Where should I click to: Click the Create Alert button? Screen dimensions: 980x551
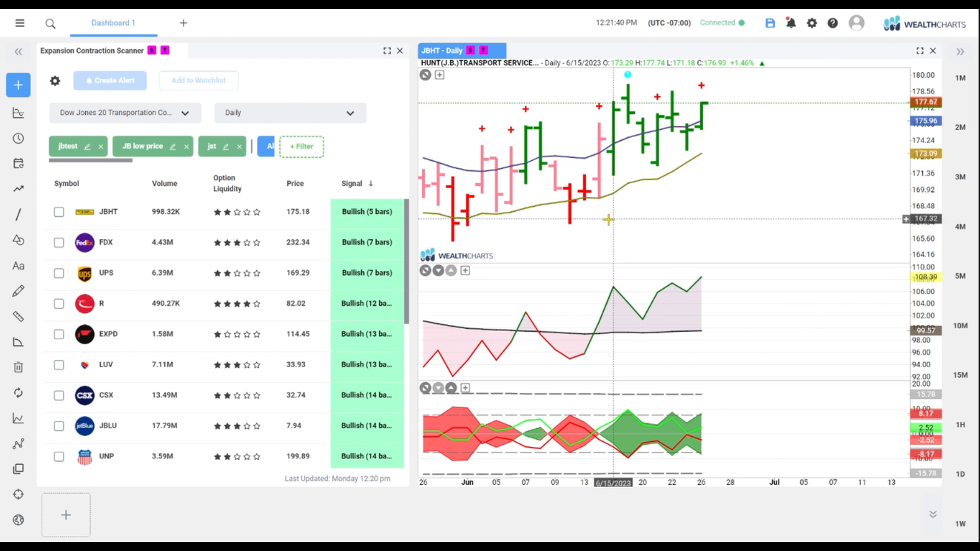(110, 81)
